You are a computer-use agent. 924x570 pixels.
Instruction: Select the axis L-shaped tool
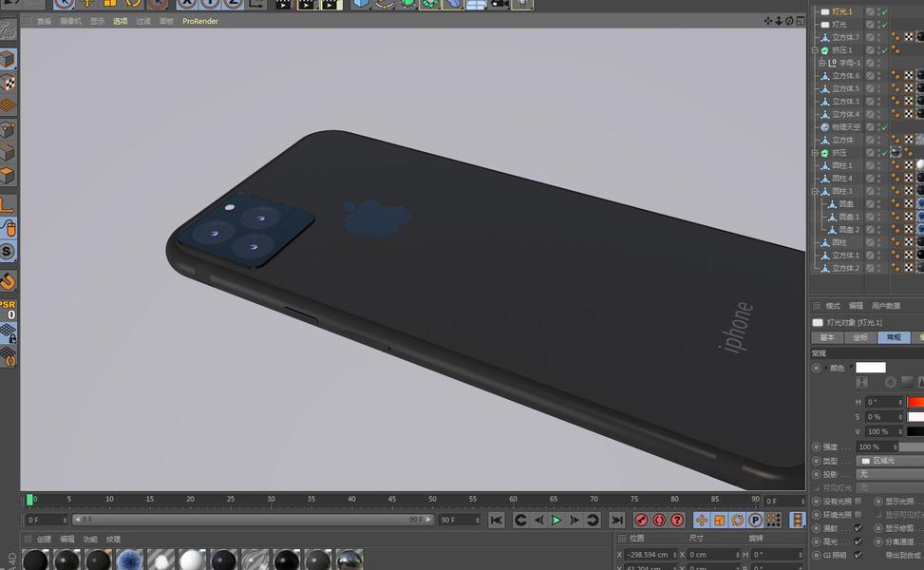coord(8,204)
